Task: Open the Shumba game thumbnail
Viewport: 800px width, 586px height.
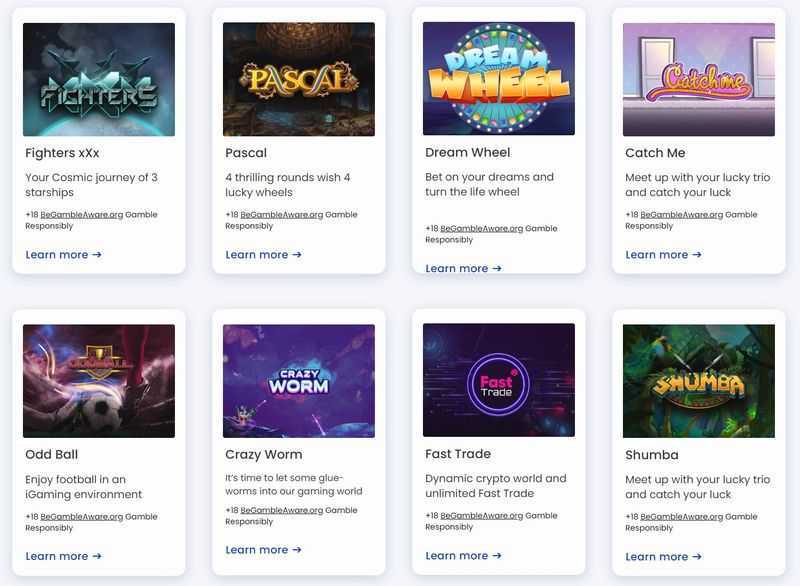Action: pos(699,381)
